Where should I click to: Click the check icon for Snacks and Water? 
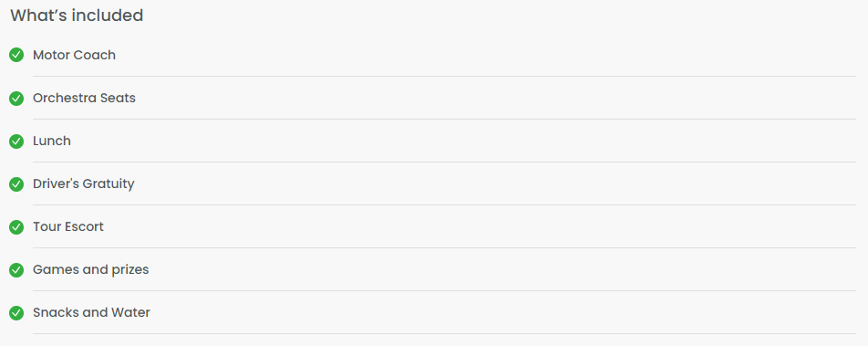coord(16,313)
